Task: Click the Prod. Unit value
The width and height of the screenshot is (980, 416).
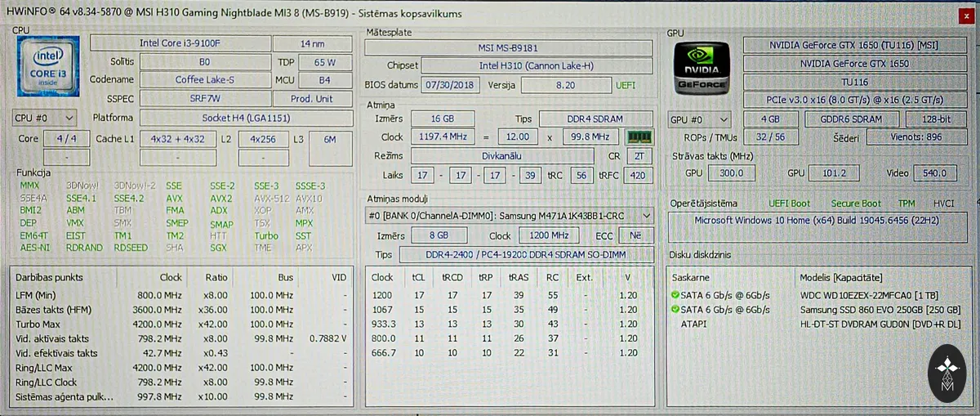Action: (311, 98)
